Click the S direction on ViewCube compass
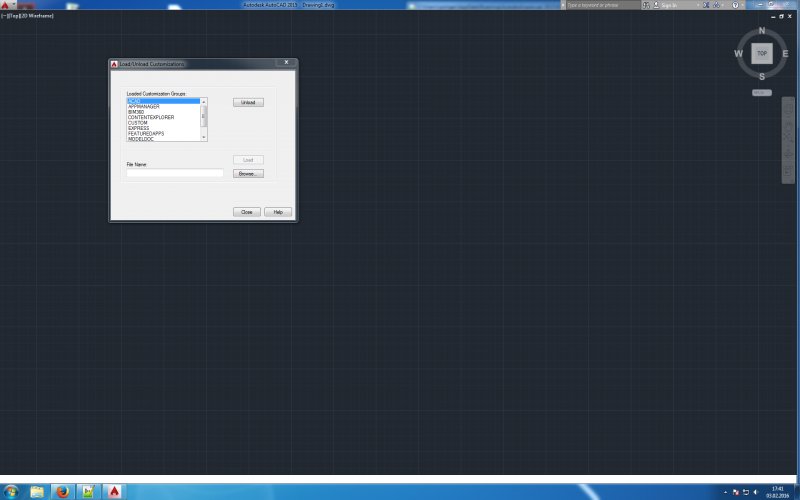Screen dimensions: 800x500 pyautogui.click(x=762, y=77)
